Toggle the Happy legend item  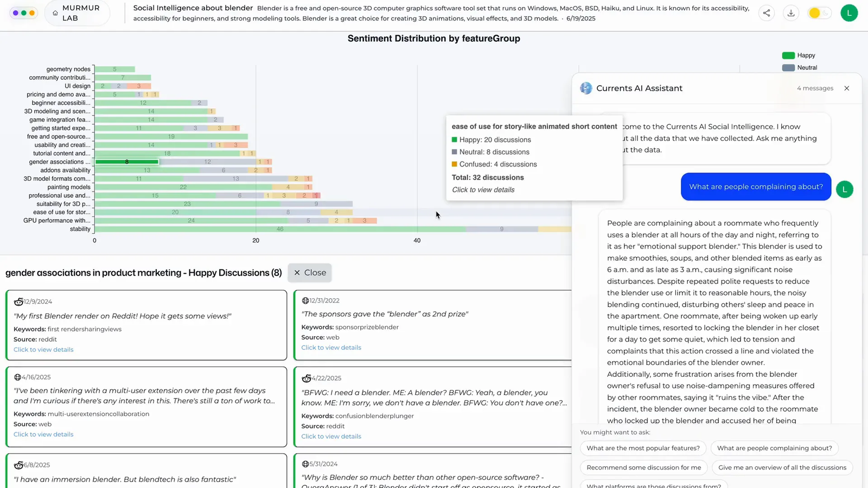[799, 55]
